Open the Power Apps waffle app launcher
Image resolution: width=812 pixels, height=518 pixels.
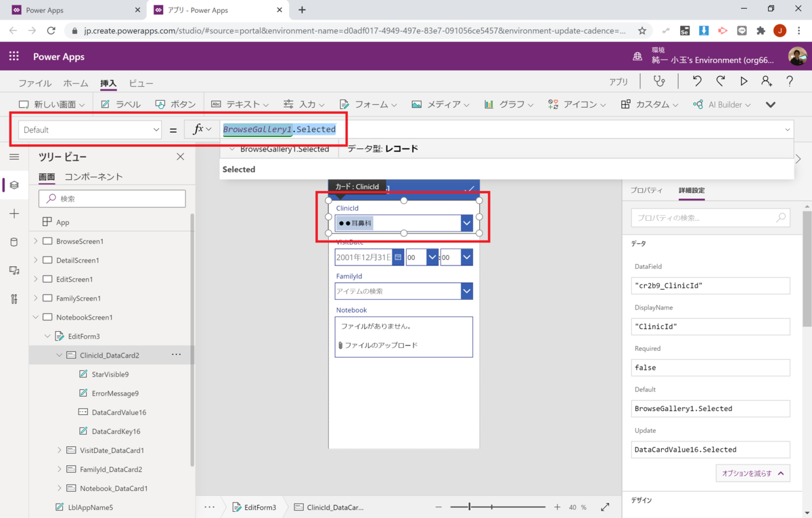pos(14,56)
